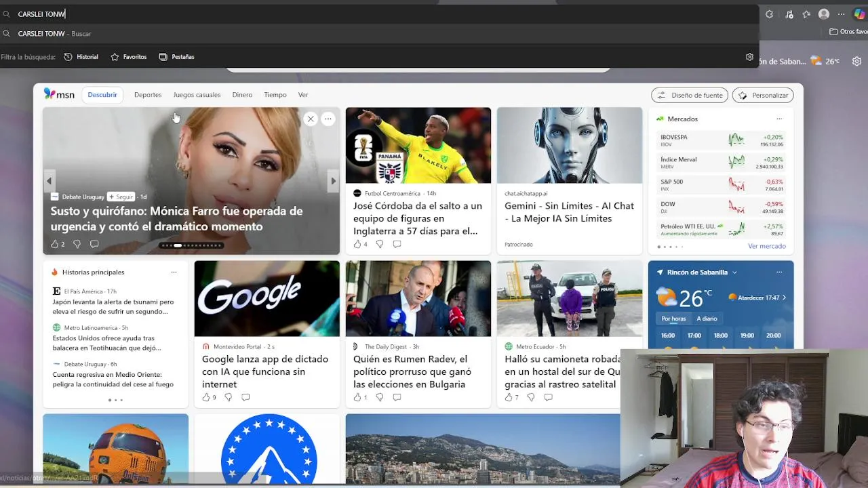Open the Índice Merval market row

click(722, 163)
